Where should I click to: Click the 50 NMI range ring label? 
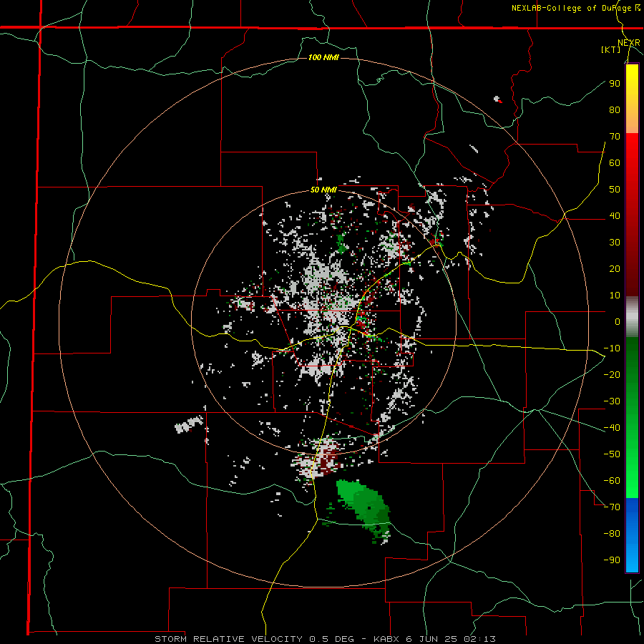coord(323,190)
